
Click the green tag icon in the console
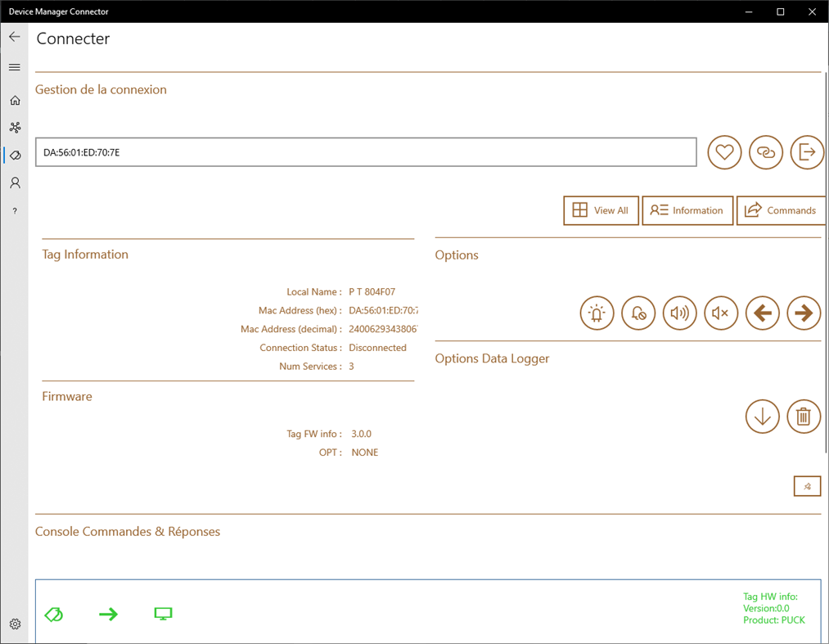click(x=54, y=613)
